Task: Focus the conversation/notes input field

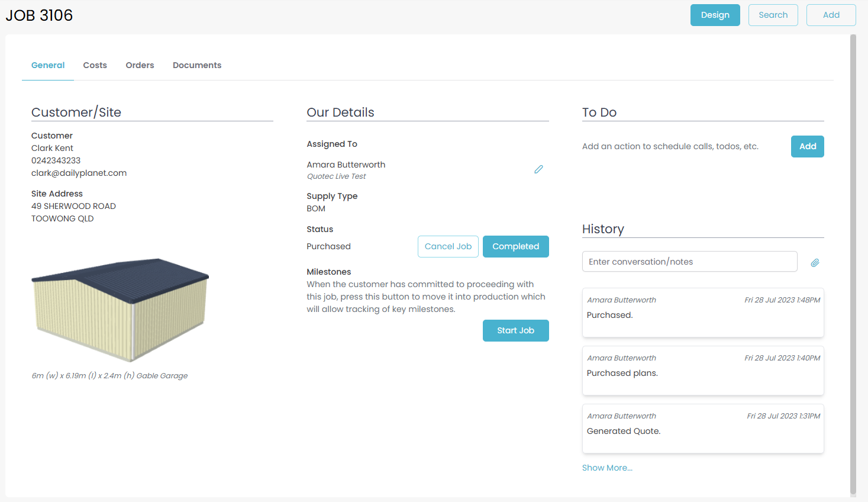Action: click(x=689, y=262)
